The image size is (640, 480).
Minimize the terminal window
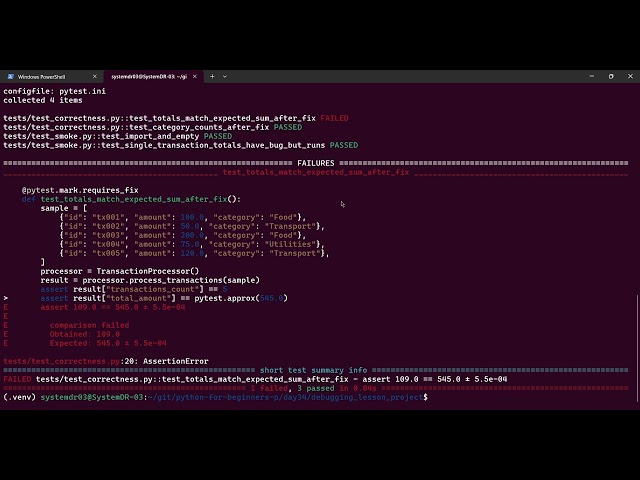pyautogui.click(x=592, y=76)
